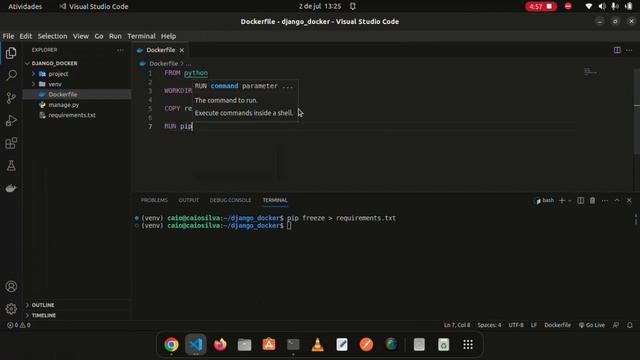This screenshot has height=360, width=640.
Task: Select the bash terminal indicator
Action: pos(544,200)
